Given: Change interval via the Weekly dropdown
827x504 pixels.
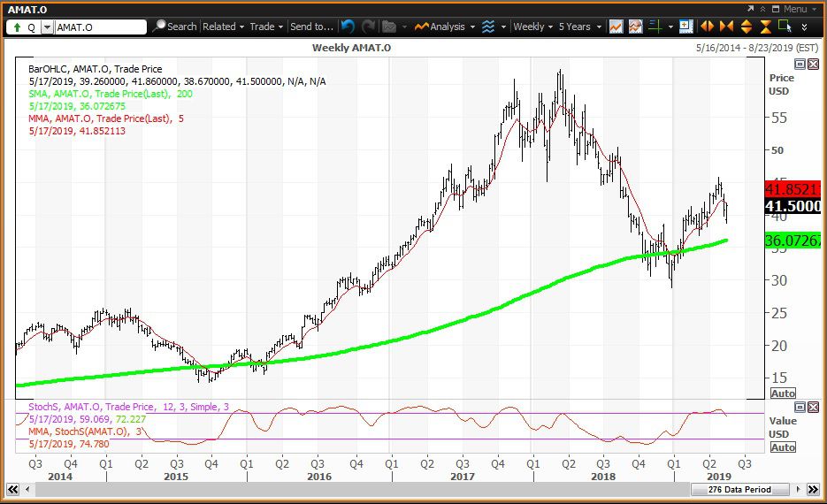Looking at the screenshot, I should [532, 27].
